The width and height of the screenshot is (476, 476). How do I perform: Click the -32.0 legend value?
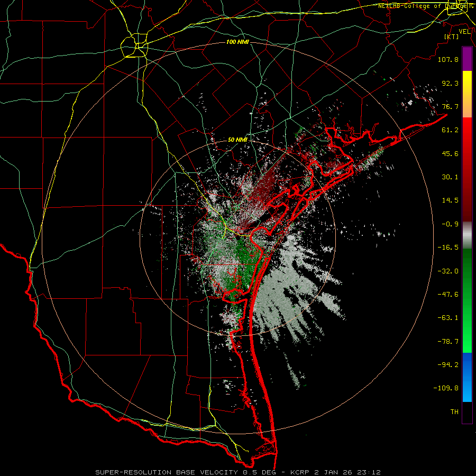coord(448,271)
